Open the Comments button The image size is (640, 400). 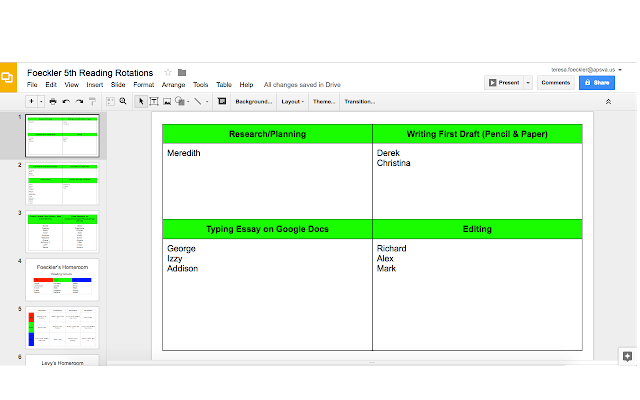pyautogui.click(x=556, y=83)
